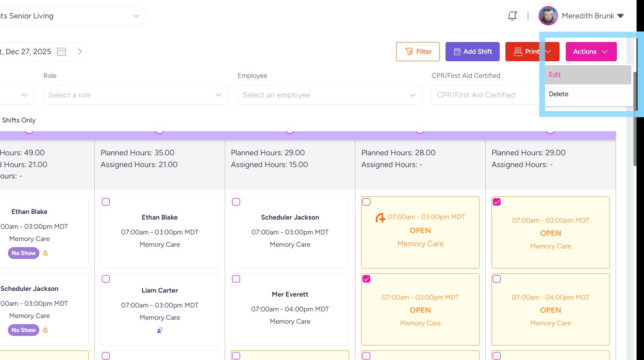Uncheck the selected 07:00am-03:00pm OPEN shift in last column
This screenshot has height=360, width=644.
point(497,202)
